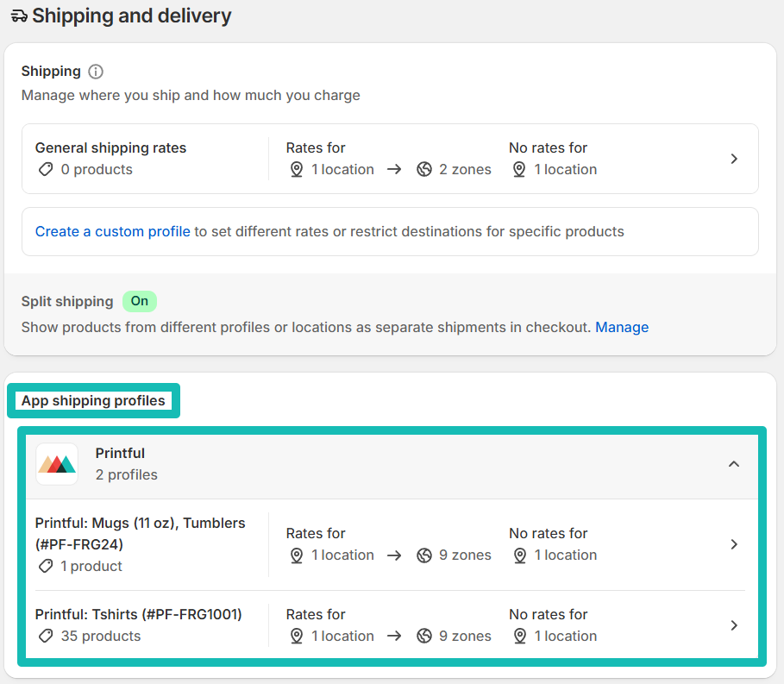Click the Printful app logo
Image resolution: width=784 pixels, height=684 pixels.
click(x=56, y=463)
